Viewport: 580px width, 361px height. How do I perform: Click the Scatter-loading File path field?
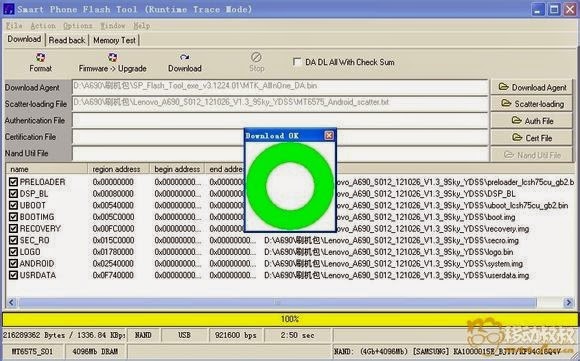280,103
